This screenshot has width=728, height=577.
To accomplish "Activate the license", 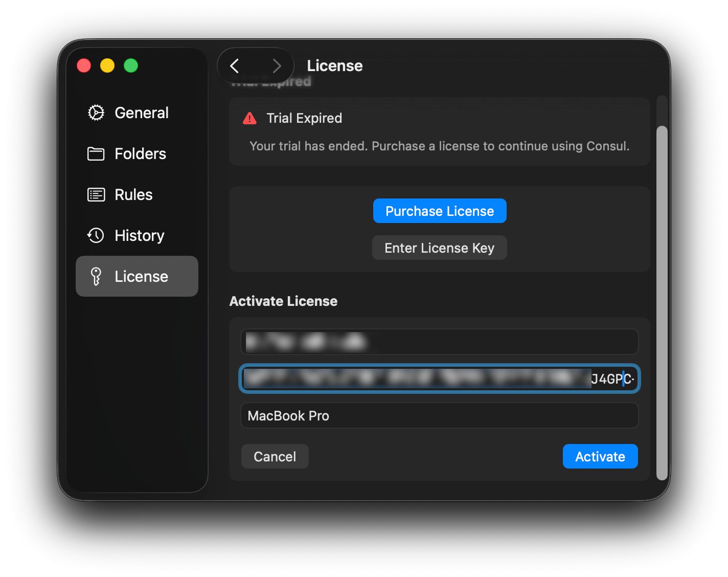I will pyautogui.click(x=600, y=456).
